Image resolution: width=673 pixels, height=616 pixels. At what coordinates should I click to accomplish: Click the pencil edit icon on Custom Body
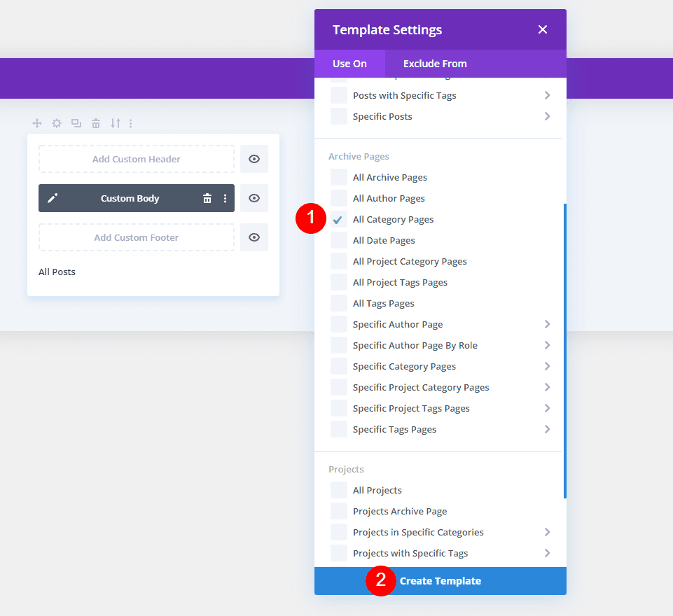pyautogui.click(x=53, y=198)
